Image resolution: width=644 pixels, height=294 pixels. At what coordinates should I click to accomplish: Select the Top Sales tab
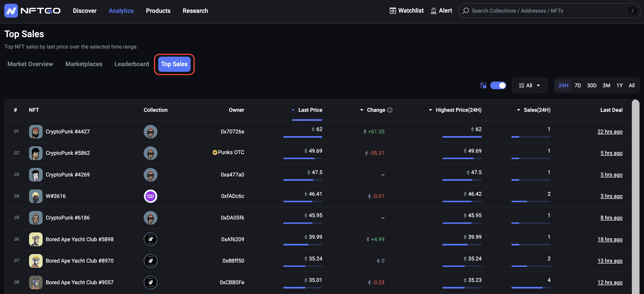(174, 64)
